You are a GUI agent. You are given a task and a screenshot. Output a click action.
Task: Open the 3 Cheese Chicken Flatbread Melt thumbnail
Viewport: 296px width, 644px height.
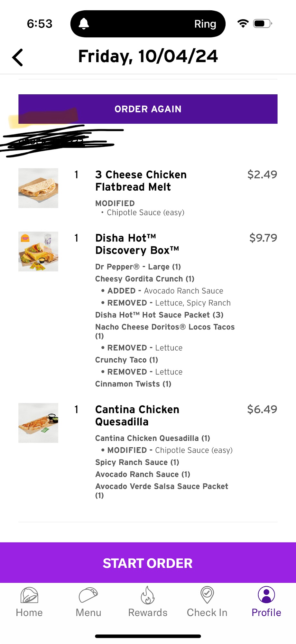point(38,188)
